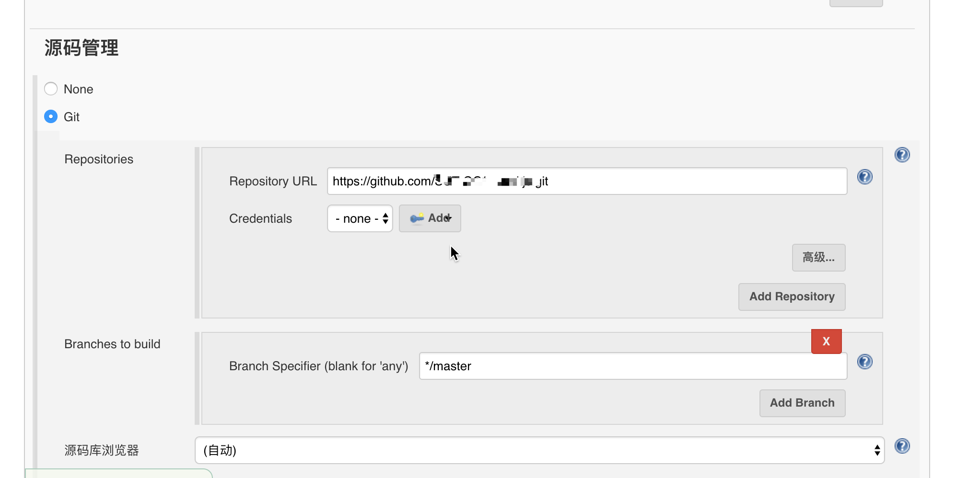This screenshot has width=980, height=478.
Task: Open help for the Branch Specifier field
Action: 864,362
